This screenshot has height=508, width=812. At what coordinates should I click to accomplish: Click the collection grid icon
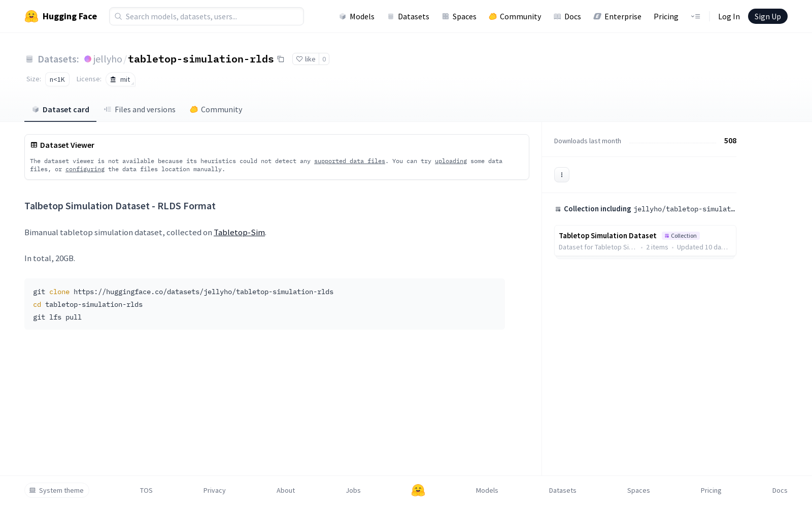[558, 209]
